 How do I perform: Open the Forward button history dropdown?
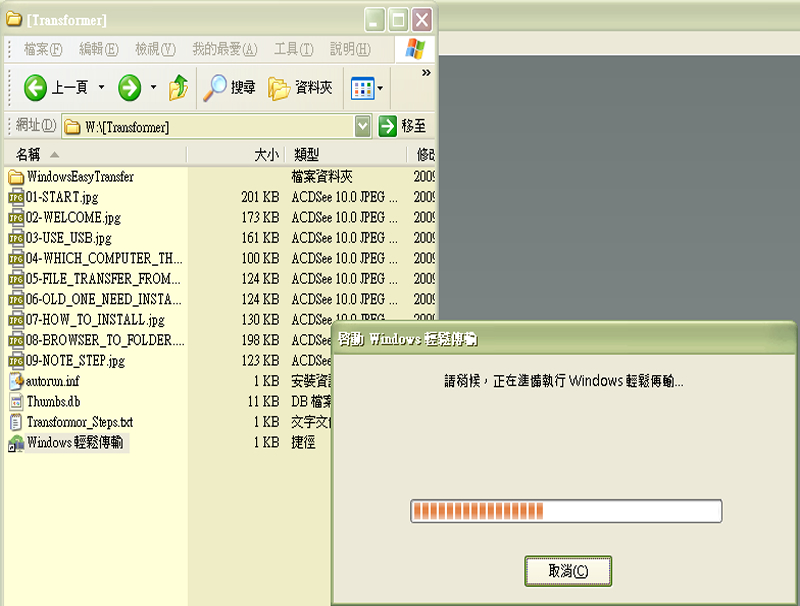pyautogui.click(x=153, y=87)
